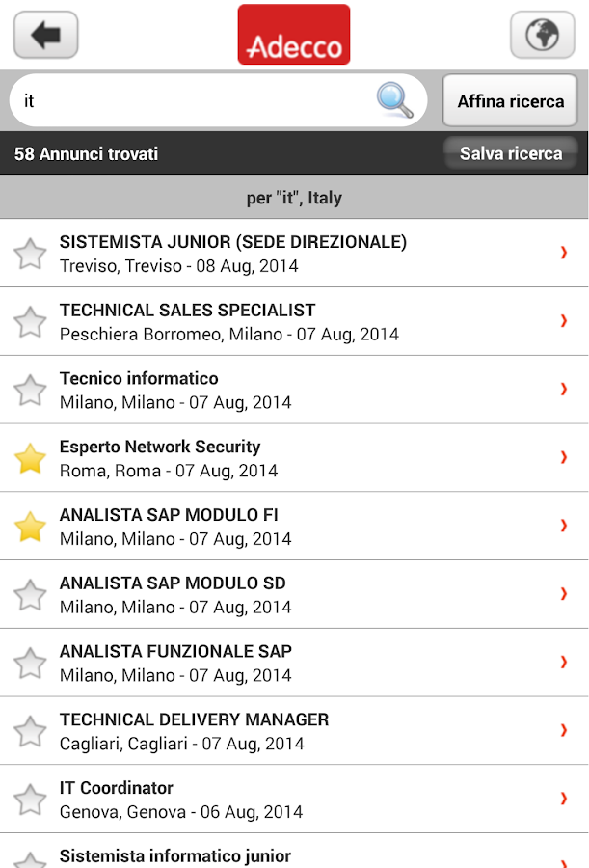The height and width of the screenshot is (868, 589).
Task: Open the globe language selector
Action: tap(542, 36)
